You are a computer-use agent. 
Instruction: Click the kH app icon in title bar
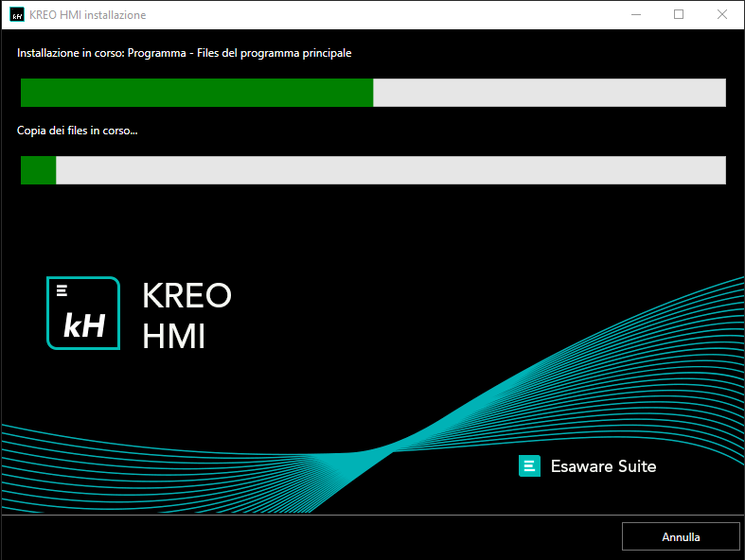tap(16, 15)
